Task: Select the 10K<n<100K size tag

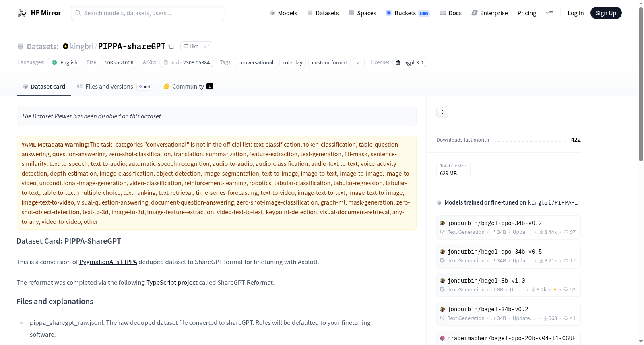Action: pos(119,62)
